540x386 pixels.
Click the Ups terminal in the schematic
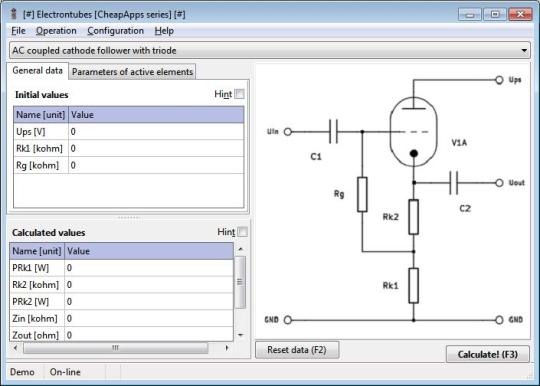(x=499, y=80)
